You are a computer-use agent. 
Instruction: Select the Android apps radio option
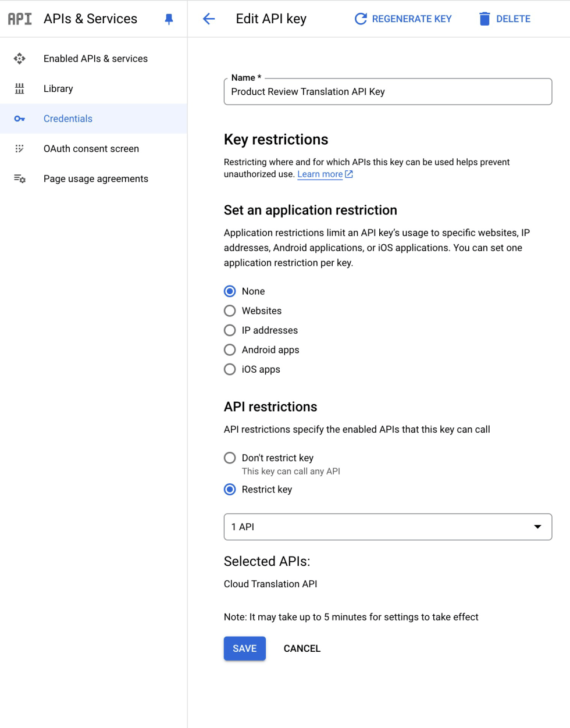(230, 350)
